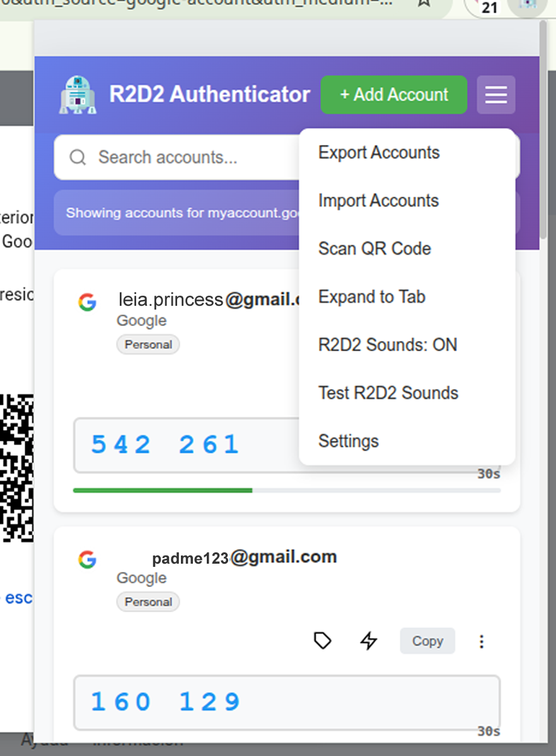Click Google logo on padme123 account
556x756 pixels.
pos(87,559)
